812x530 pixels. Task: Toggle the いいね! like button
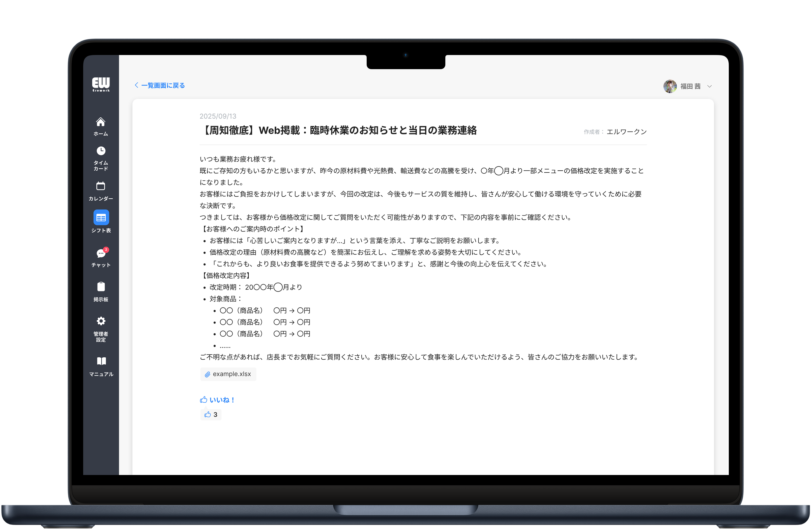click(217, 400)
